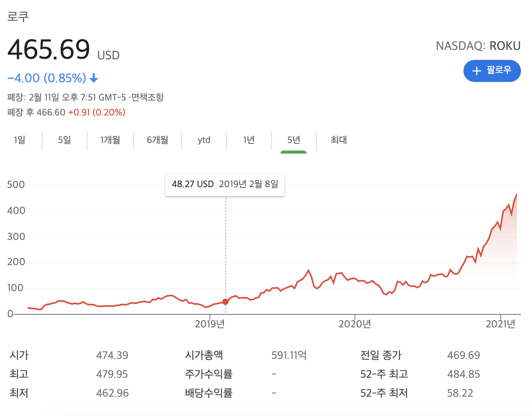This screenshot has width=532, height=416.
Task: Click the 최고 value 479.95
Action: point(112,374)
